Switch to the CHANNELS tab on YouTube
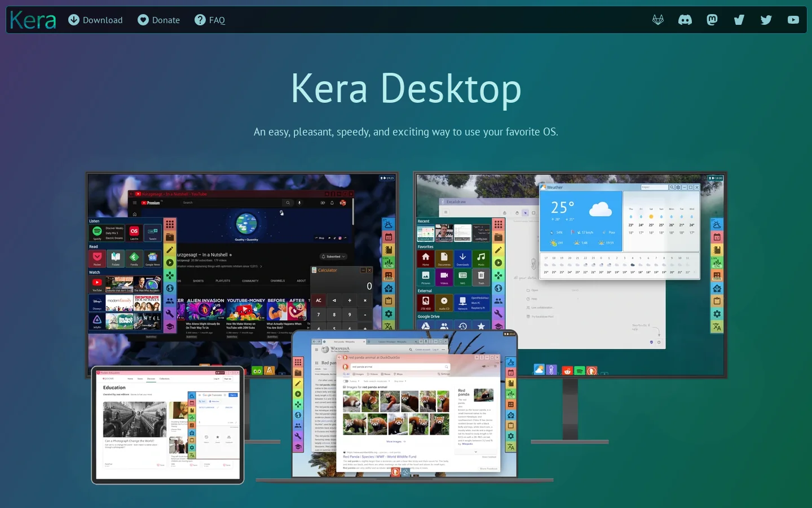Viewport: 812px width, 508px height. coord(277,281)
